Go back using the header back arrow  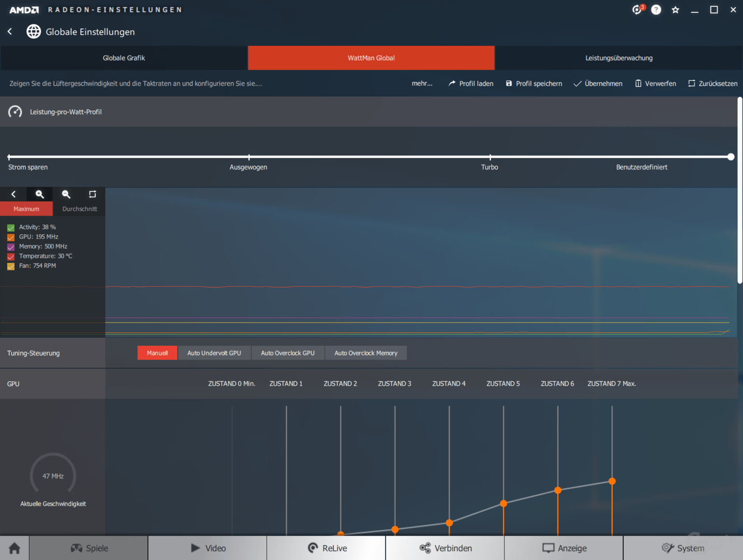pos(10,32)
